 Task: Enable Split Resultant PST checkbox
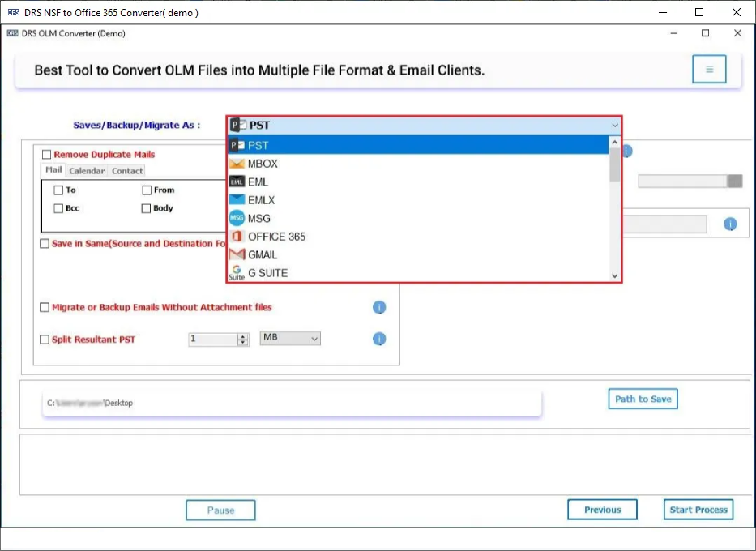click(45, 340)
